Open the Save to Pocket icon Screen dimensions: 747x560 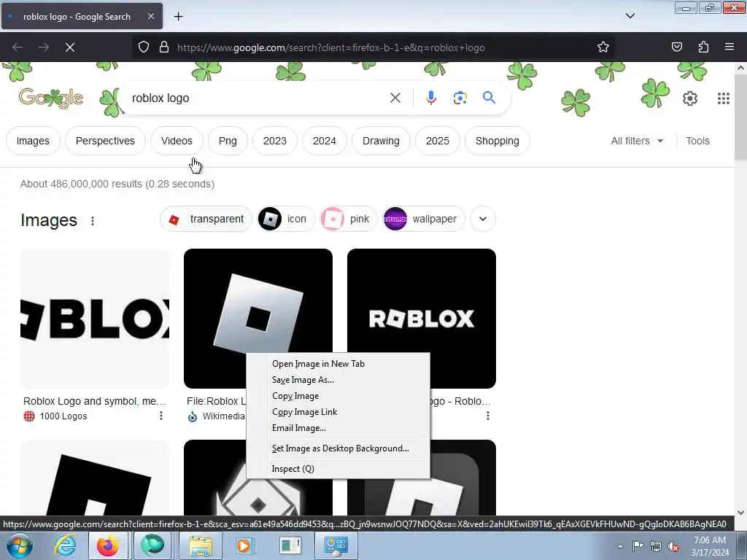coord(676,47)
